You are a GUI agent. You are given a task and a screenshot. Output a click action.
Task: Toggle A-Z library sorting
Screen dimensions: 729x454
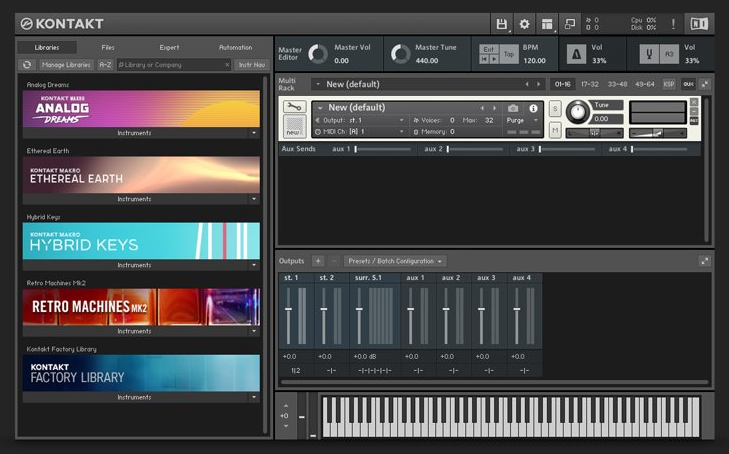(x=106, y=65)
